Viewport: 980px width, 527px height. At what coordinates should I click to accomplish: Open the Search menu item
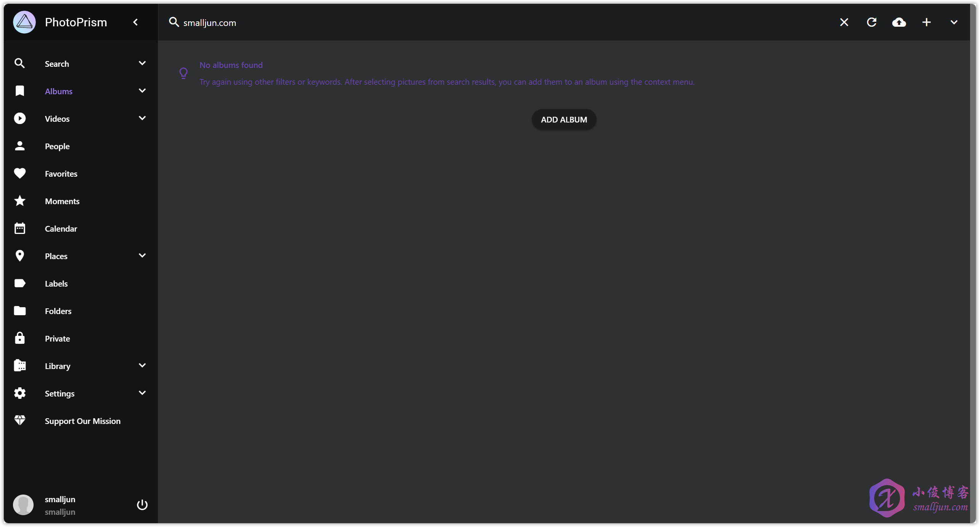tap(57, 64)
